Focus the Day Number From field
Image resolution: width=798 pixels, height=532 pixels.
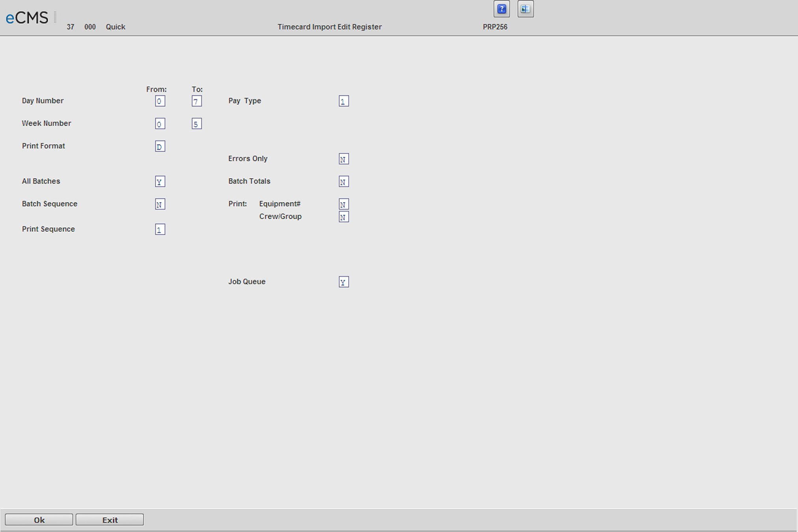point(160,101)
